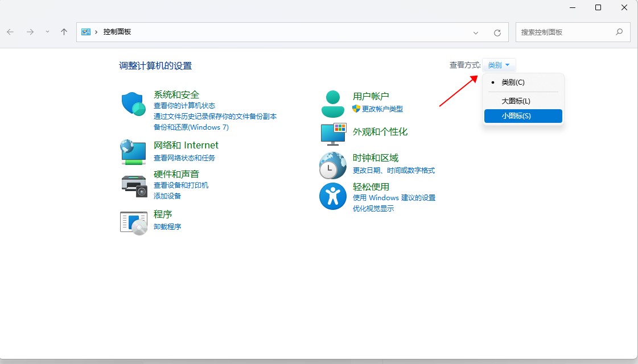Open 备份和还原(Windows 7) link
638x364 pixels.
click(191, 127)
